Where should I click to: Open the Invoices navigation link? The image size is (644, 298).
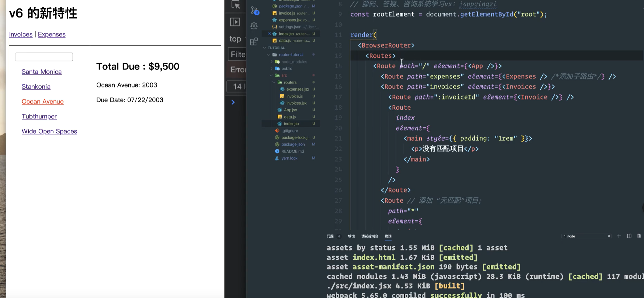click(21, 34)
